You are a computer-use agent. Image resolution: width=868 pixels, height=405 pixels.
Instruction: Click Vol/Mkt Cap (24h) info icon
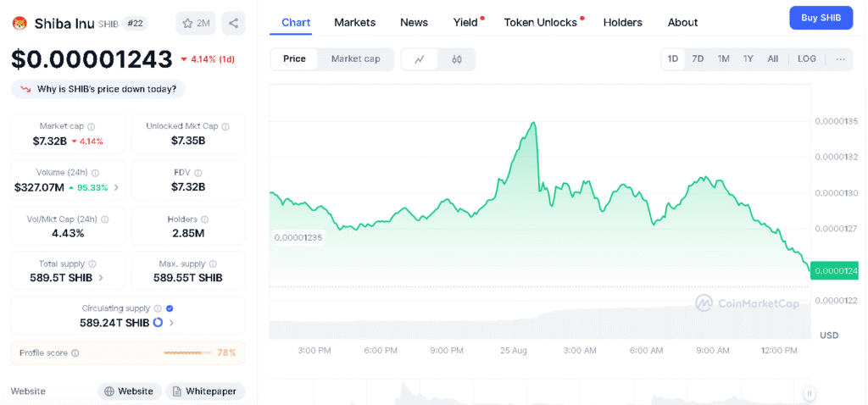tap(104, 219)
